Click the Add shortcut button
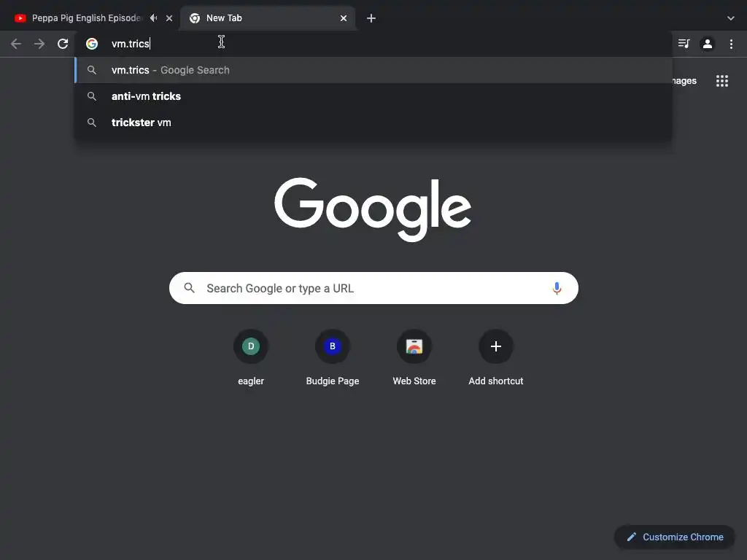 point(496,357)
